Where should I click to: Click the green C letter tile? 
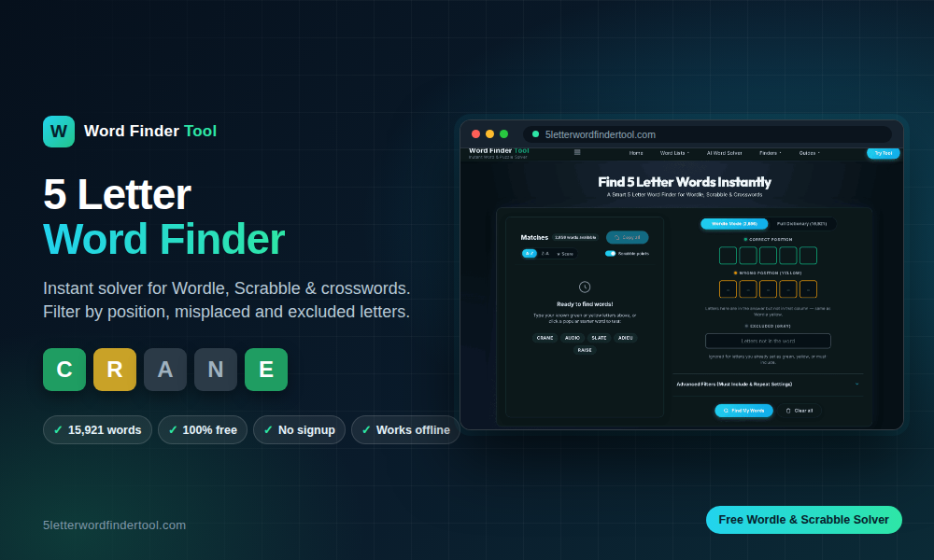click(x=64, y=370)
